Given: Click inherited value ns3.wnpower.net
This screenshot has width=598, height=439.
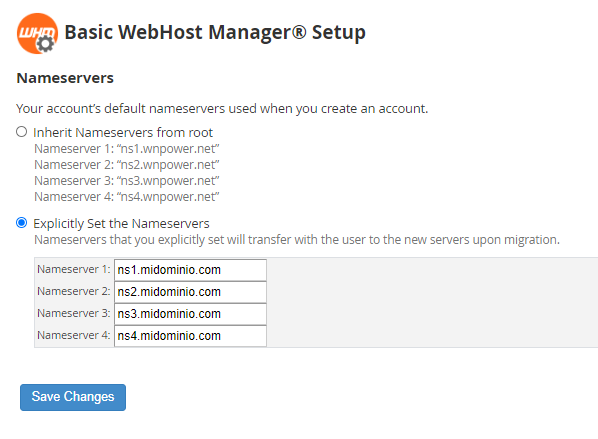Looking at the screenshot, I should pyautogui.click(x=168, y=181).
